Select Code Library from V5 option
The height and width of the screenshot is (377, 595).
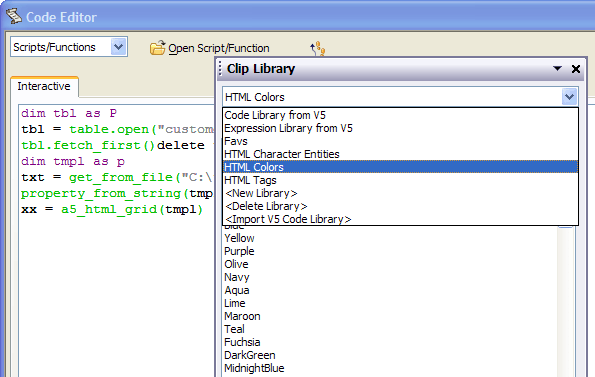point(400,115)
